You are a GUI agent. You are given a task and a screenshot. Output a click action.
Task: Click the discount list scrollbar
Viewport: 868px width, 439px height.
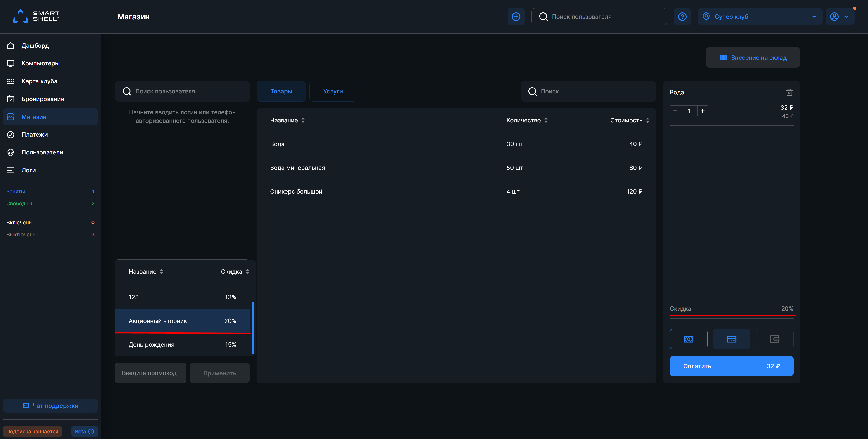(x=253, y=327)
